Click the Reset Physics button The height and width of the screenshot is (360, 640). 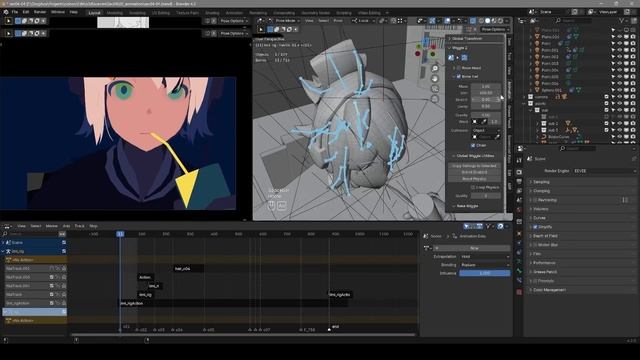474,179
